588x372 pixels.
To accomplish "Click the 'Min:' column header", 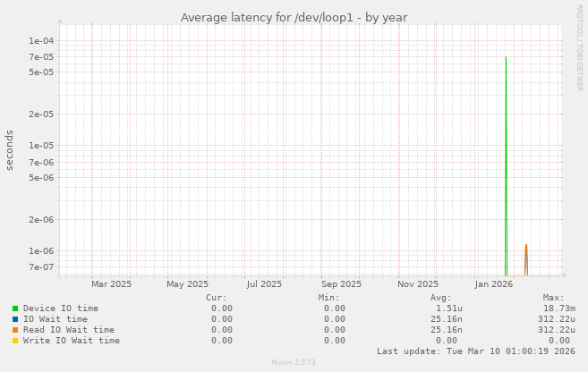I will (x=328, y=298).
